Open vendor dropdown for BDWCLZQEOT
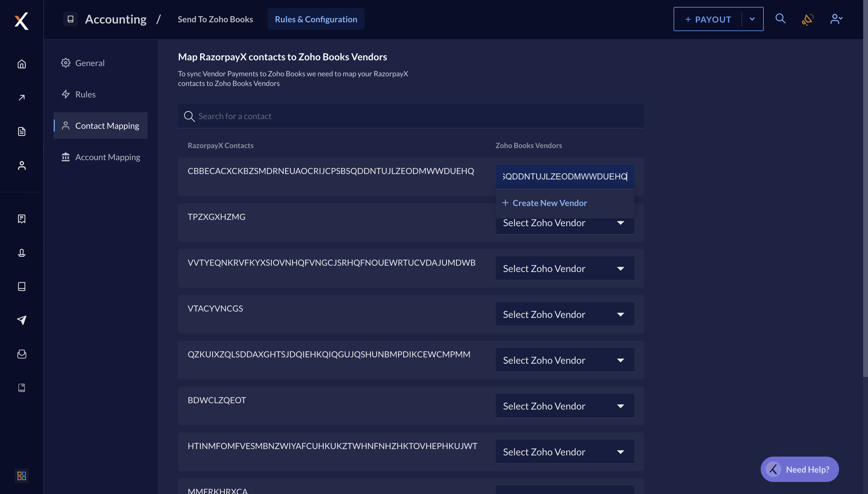The height and width of the screenshot is (494, 868). coord(565,406)
